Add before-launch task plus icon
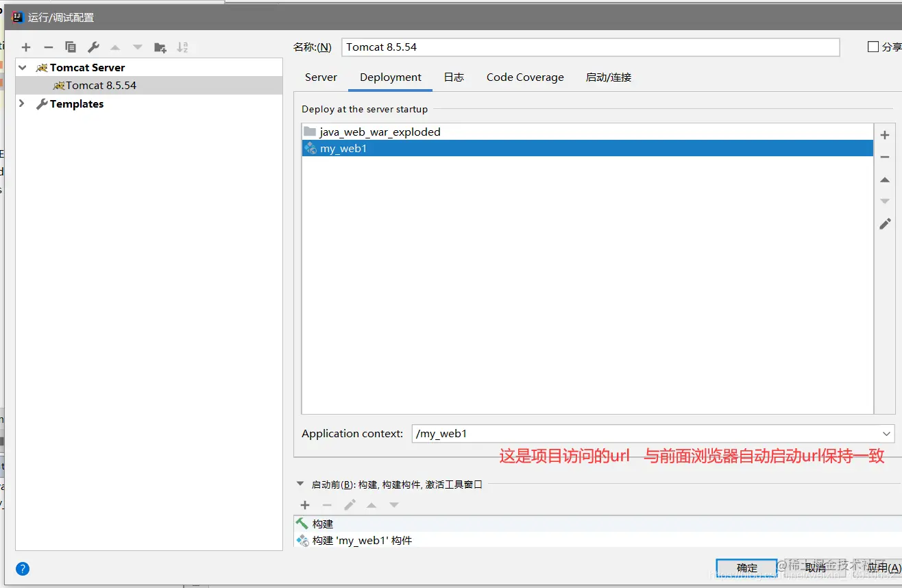The width and height of the screenshot is (902, 588). (x=305, y=505)
